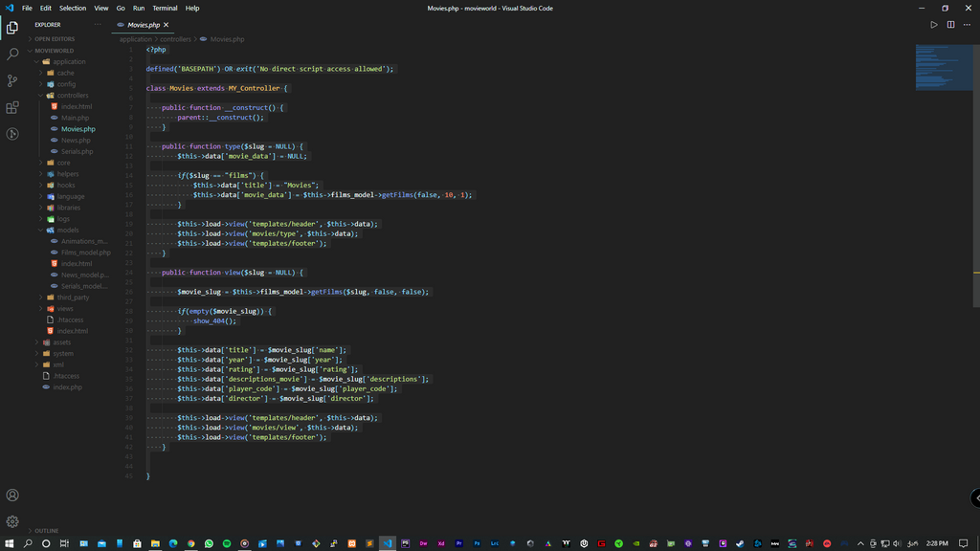
Task: Open Spotify from the taskbar
Action: point(227,543)
